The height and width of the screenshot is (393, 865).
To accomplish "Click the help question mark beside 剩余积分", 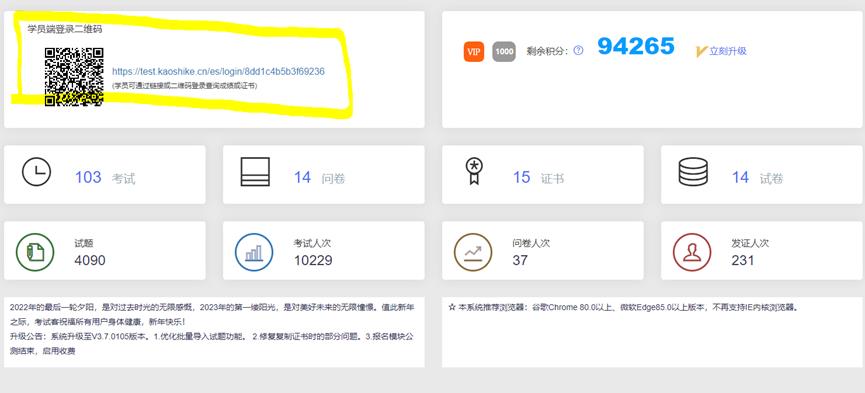I will 578,51.
